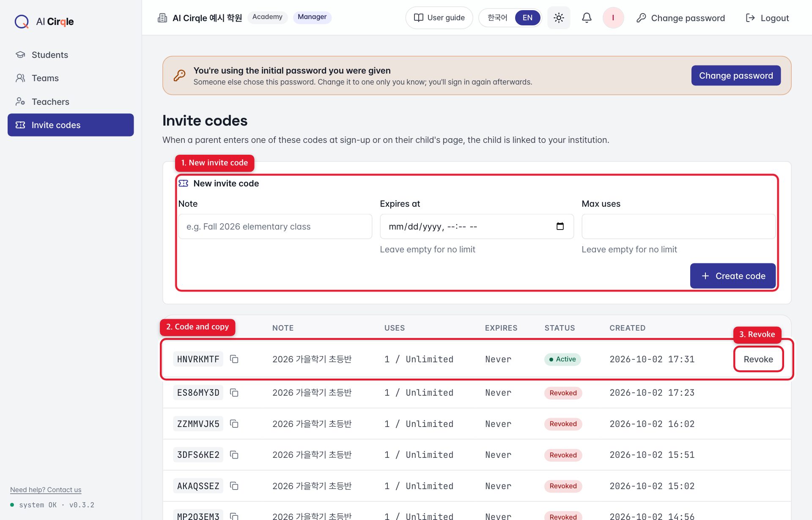This screenshot has width=812, height=520.
Task: Toggle light/dark theme sun icon
Action: [x=559, y=18]
